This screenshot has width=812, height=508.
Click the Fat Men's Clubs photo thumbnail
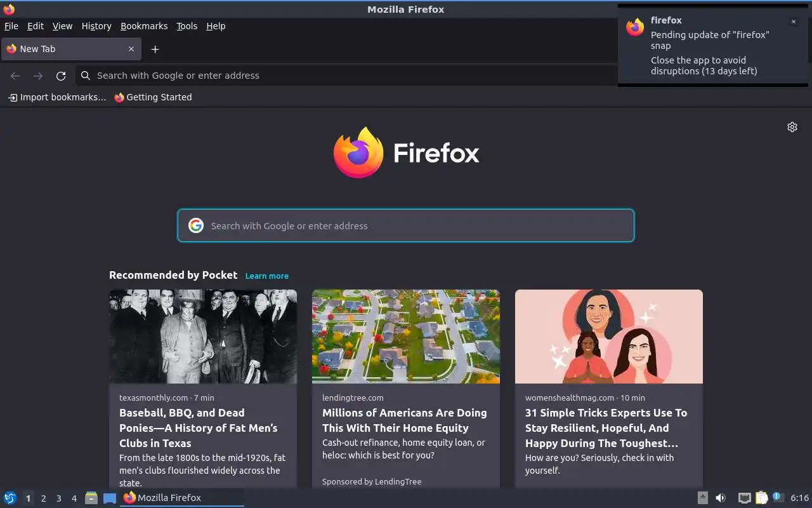click(x=203, y=337)
